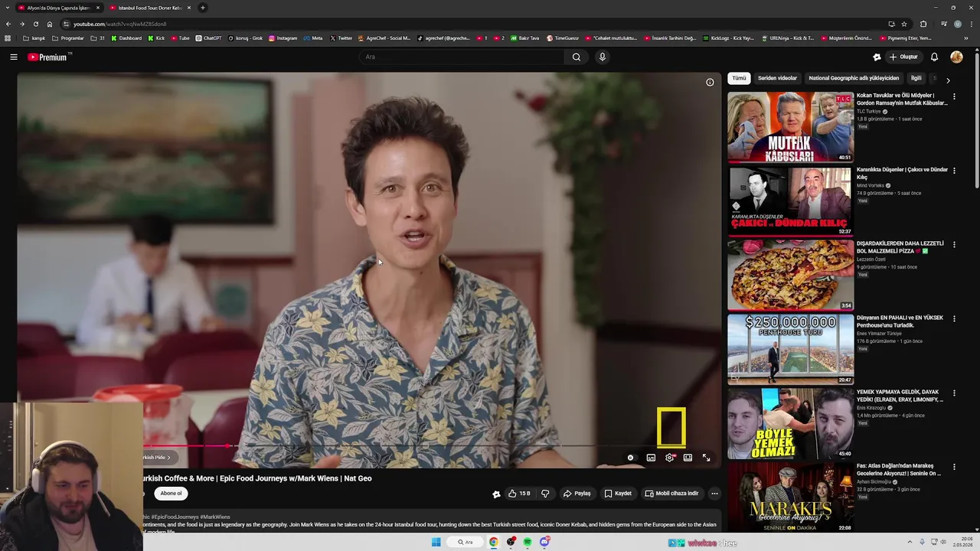980x551 pixels.
Task: Enter fullscreen mode
Action: point(706,458)
